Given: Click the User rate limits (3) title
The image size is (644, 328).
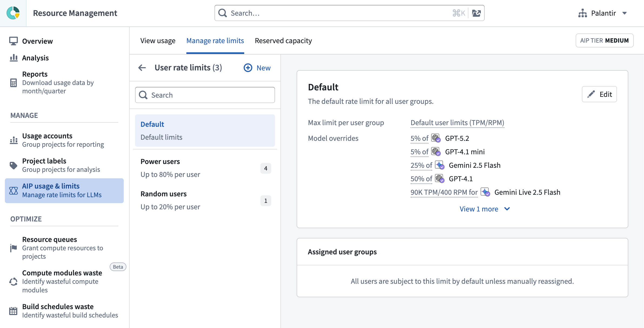Looking at the screenshot, I should click(x=188, y=67).
